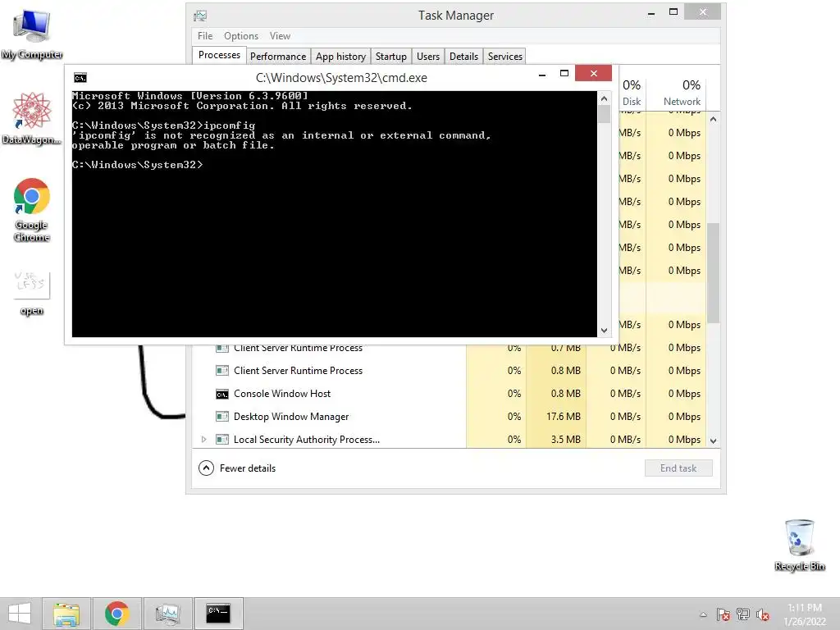Click Task Manager scrollbar down arrow
Viewport: 840px width, 630px height.
pos(713,441)
